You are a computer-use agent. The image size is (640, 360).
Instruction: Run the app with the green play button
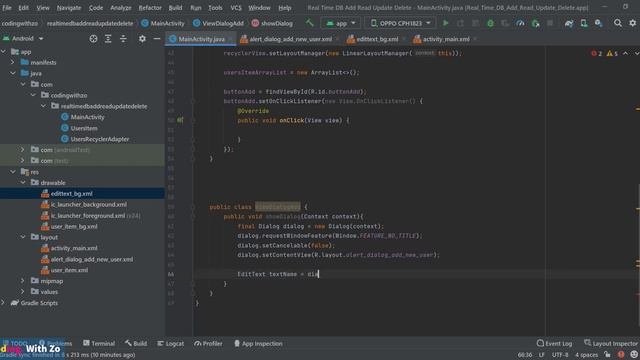pos(445,23)
